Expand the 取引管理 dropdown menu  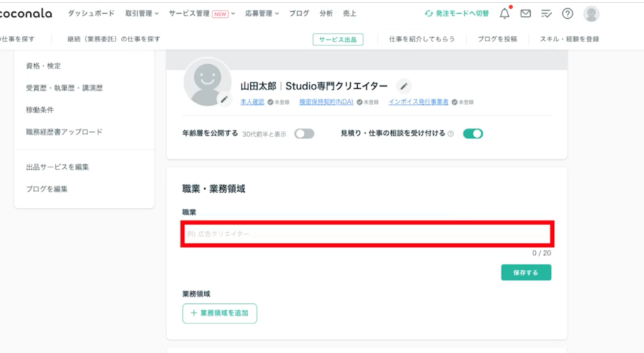tap(142, 14)
